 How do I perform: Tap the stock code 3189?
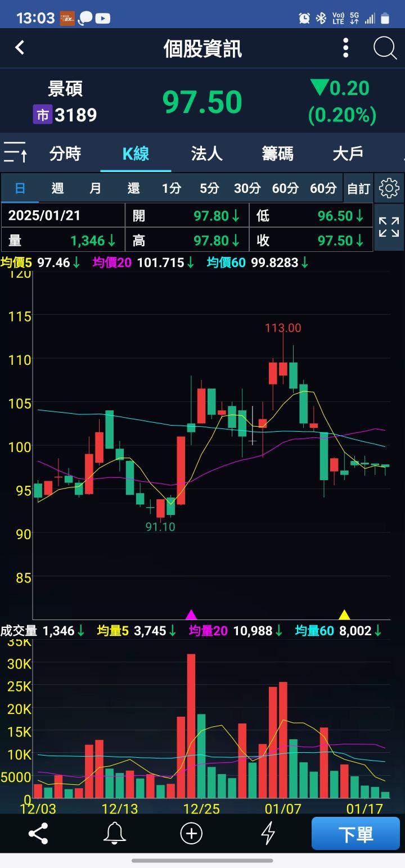(x=76, y=115)
